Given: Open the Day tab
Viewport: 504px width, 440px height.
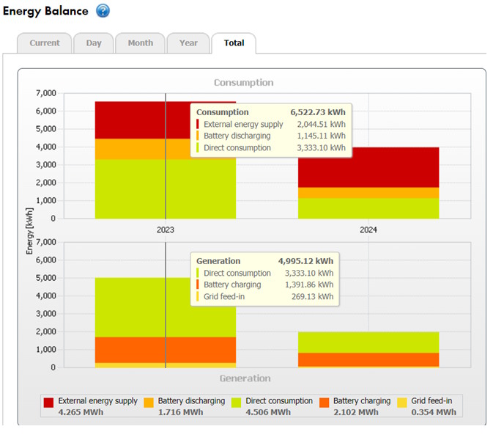Looking at the screenshot, I should tap(94, 43).
